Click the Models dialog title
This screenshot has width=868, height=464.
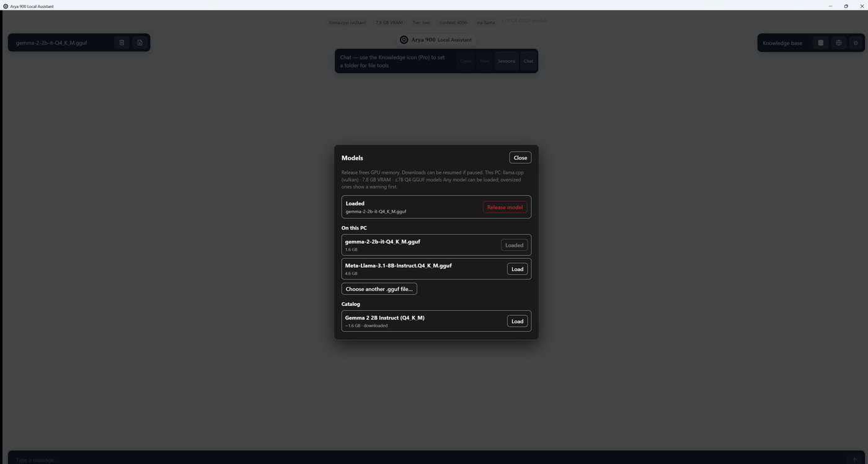[352, 158]
